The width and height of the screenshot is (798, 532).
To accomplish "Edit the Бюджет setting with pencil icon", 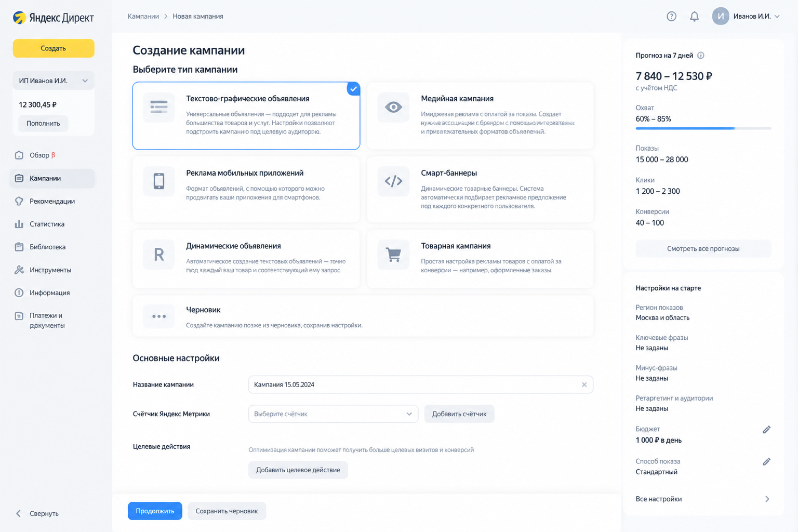I will pyautogui.click(x=766, y=430).
